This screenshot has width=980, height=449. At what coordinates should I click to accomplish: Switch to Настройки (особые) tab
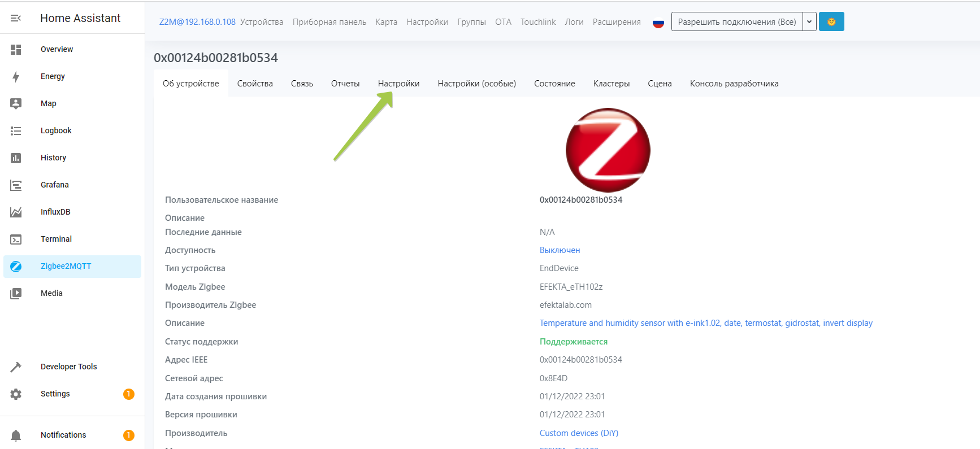[477, 84]
